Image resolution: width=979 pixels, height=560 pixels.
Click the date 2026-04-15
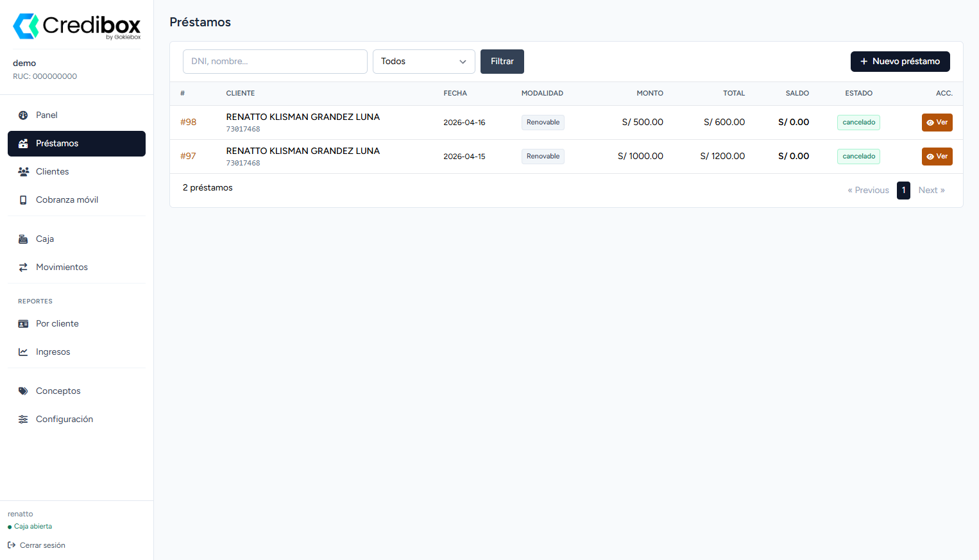(464, 157)
